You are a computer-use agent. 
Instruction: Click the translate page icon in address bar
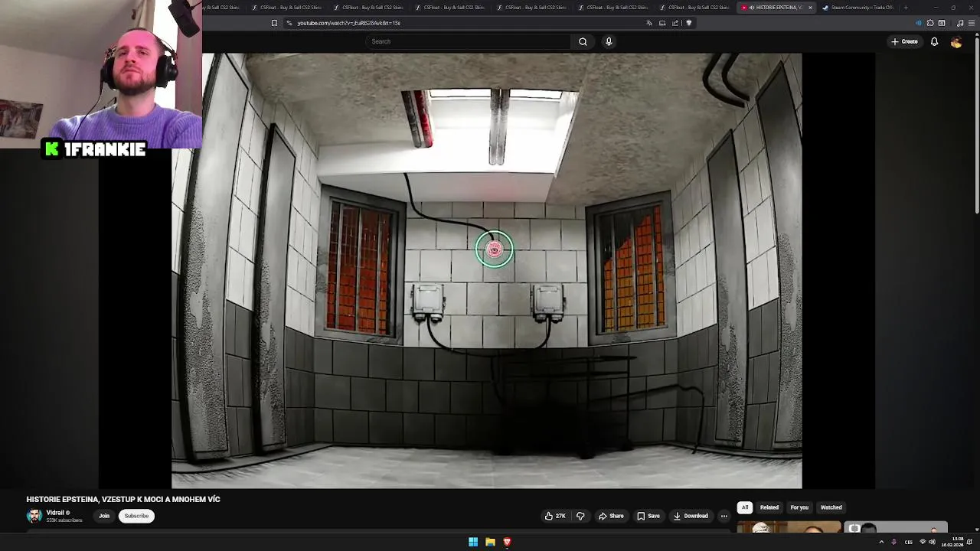click(649, 23)
